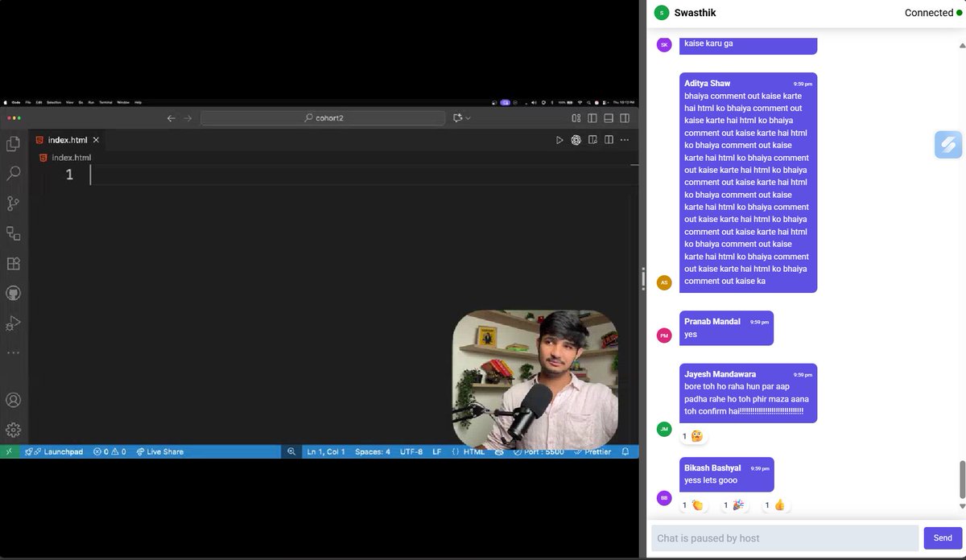Toggle the bottom Panel
The height and width of the screenshot is (560, 966).
point(609,118)
